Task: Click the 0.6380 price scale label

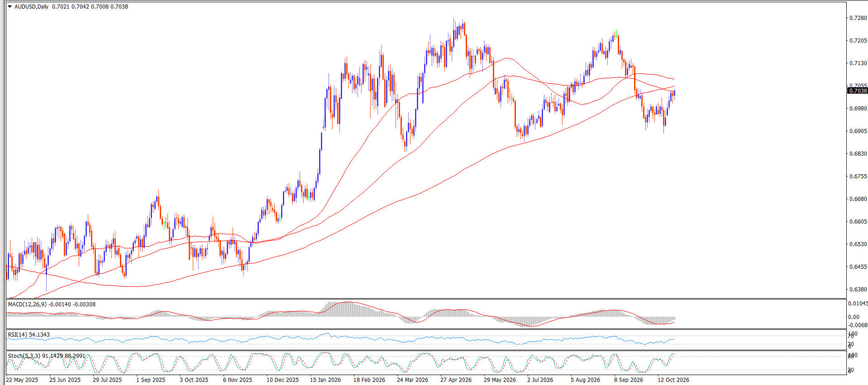Action: (858, 290)
